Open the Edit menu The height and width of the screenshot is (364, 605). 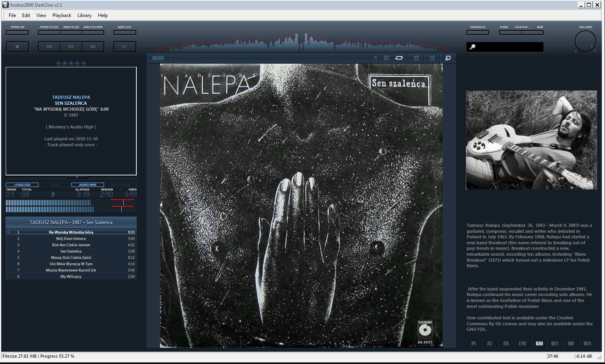26,15
